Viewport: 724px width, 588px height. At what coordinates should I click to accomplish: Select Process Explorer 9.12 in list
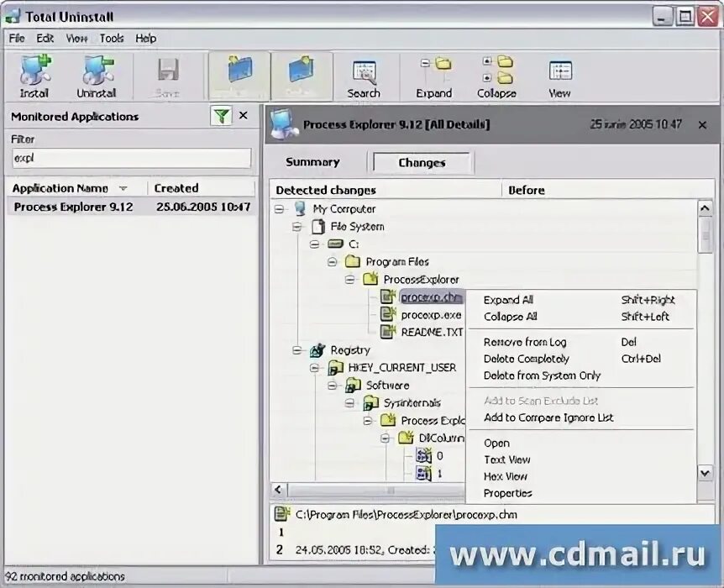(132, 207)
